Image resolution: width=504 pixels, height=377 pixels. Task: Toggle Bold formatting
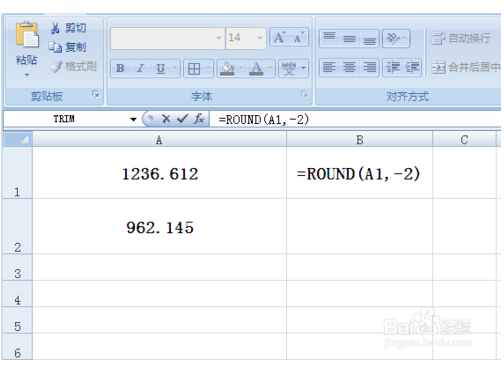point(120,68)
